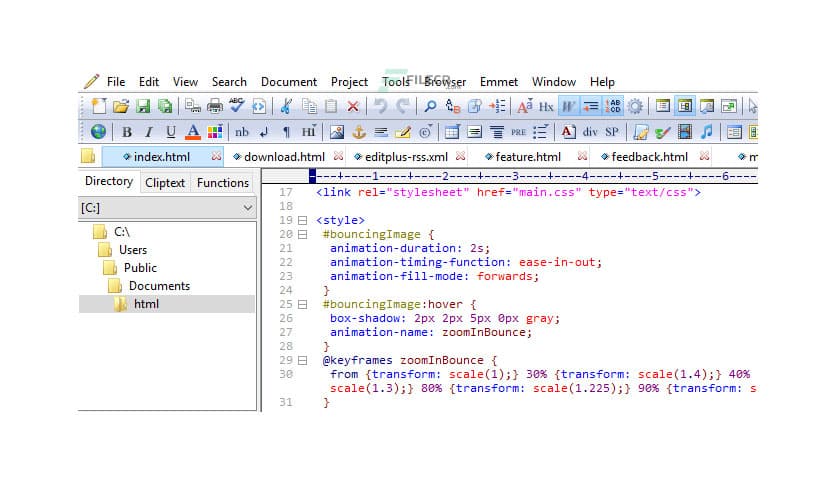Close the download.html tab

[338, 157]
